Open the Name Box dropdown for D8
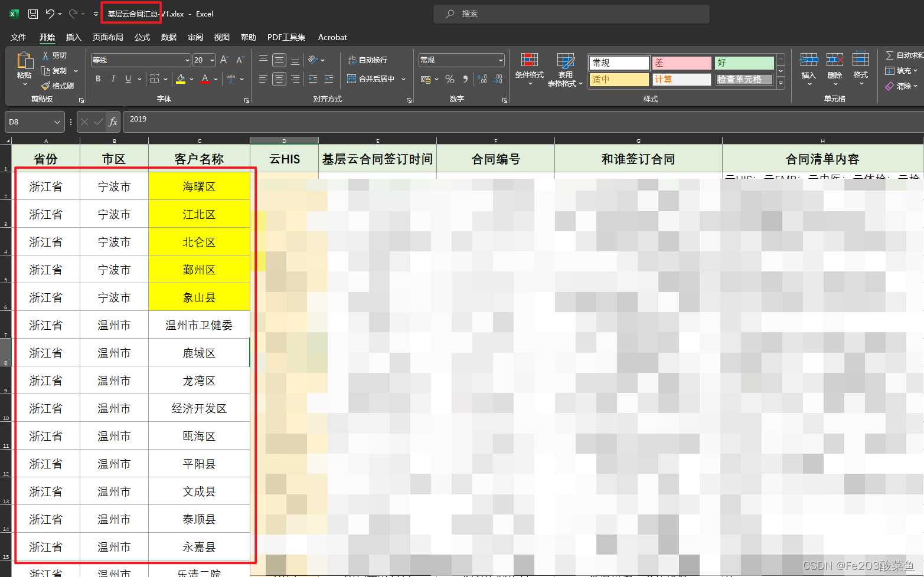This screenshot has width=924, height=577. click(57, 122)
